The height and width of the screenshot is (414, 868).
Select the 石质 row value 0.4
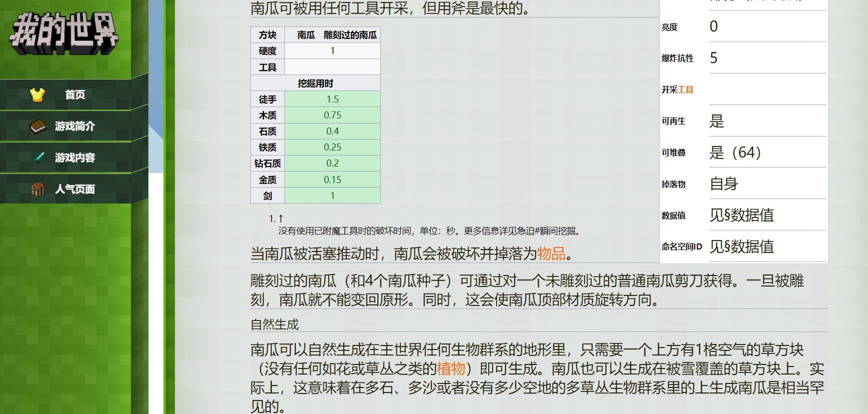332,131
